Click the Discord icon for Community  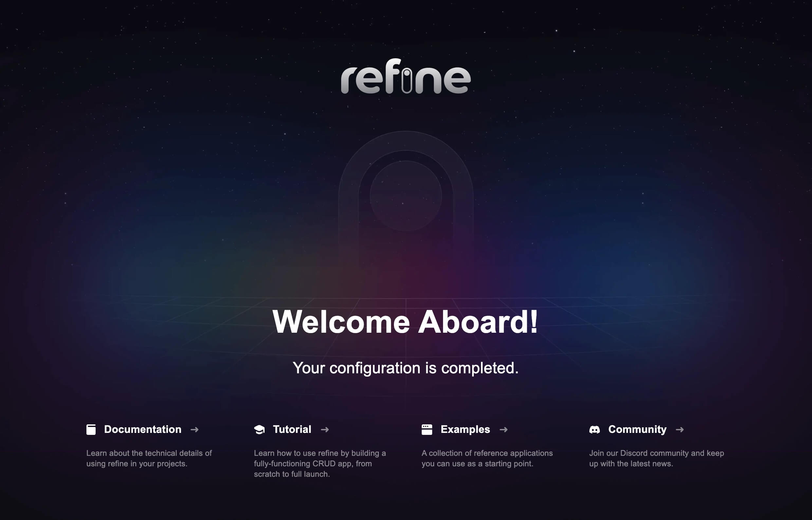595,430
